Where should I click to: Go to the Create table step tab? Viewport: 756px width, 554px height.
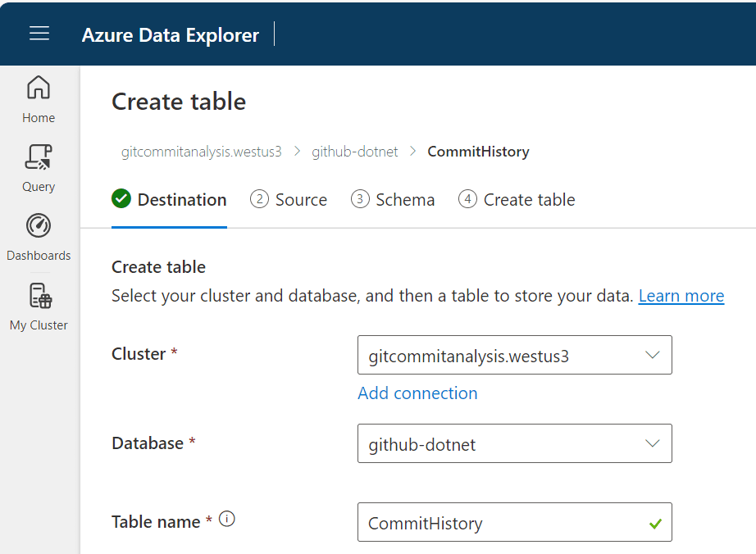(529, 200)
